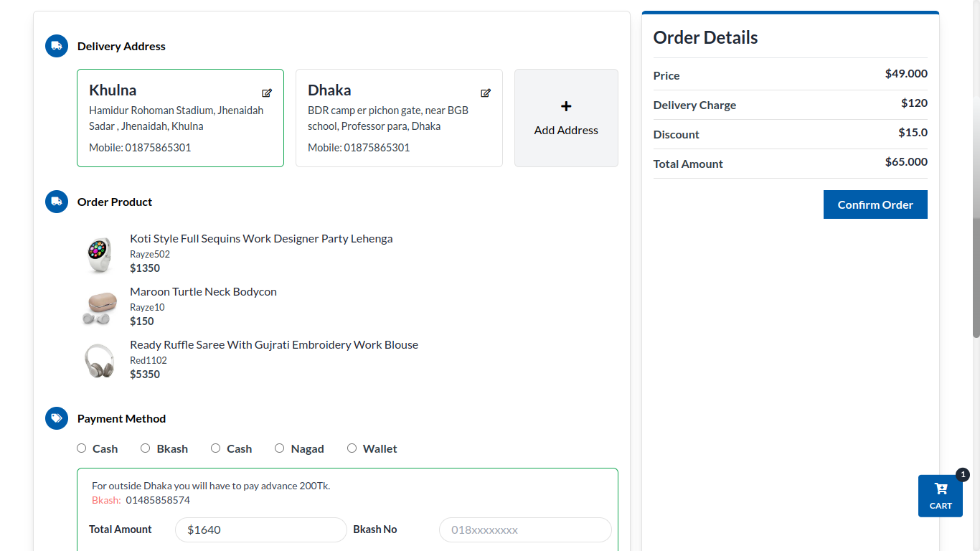Click the $150 product price

[x=142, y=321]
